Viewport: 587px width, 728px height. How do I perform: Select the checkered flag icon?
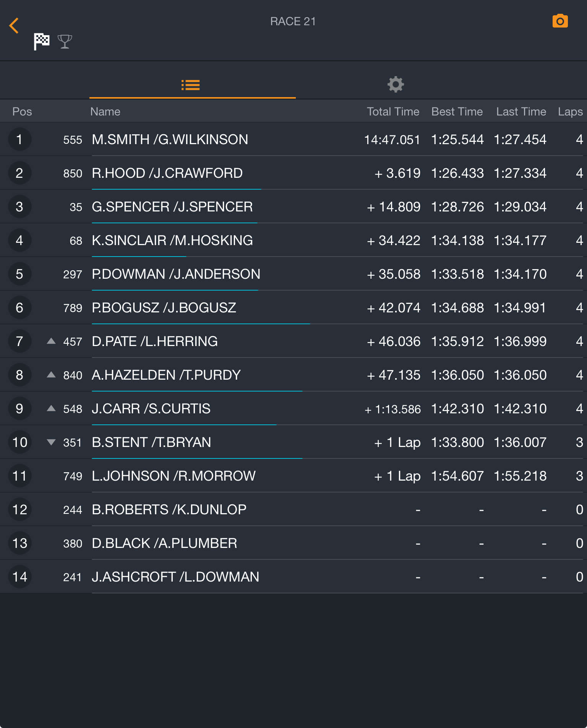tap(42, 41)
